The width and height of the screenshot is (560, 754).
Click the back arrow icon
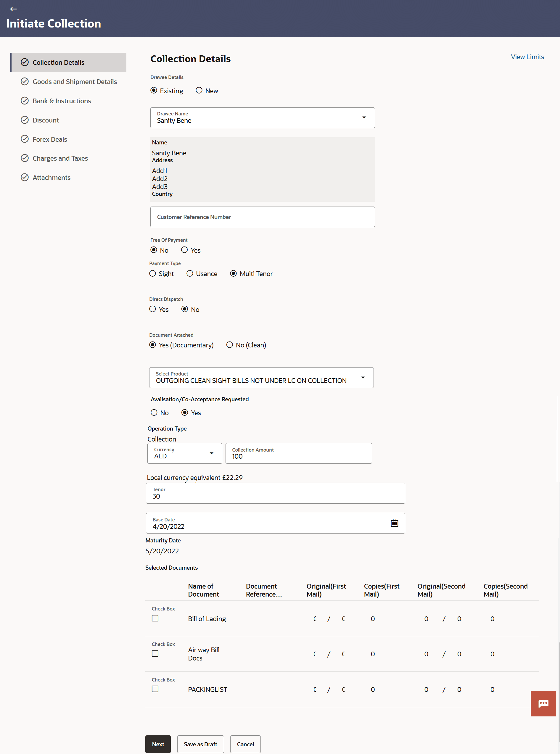[14, 9]
